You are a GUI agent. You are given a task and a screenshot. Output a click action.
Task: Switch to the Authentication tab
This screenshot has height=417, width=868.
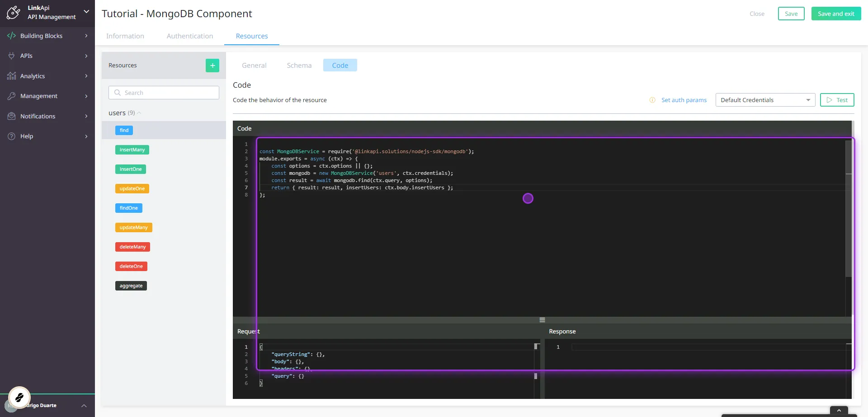click(189, 36)
